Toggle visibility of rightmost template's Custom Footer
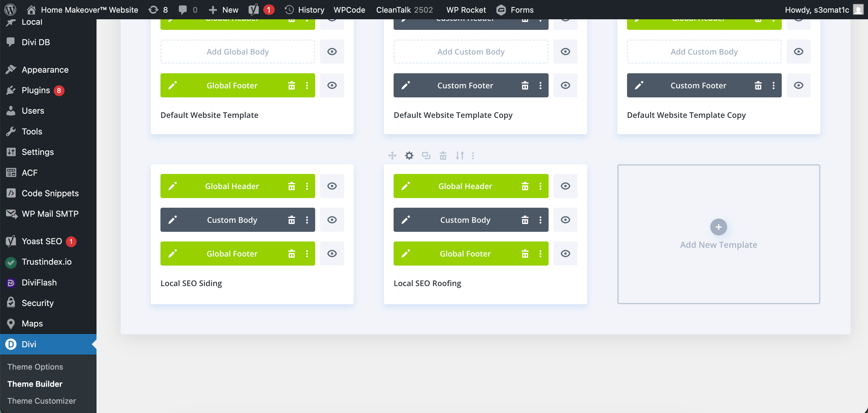The image size is (868, 413). tap(799, 85)
